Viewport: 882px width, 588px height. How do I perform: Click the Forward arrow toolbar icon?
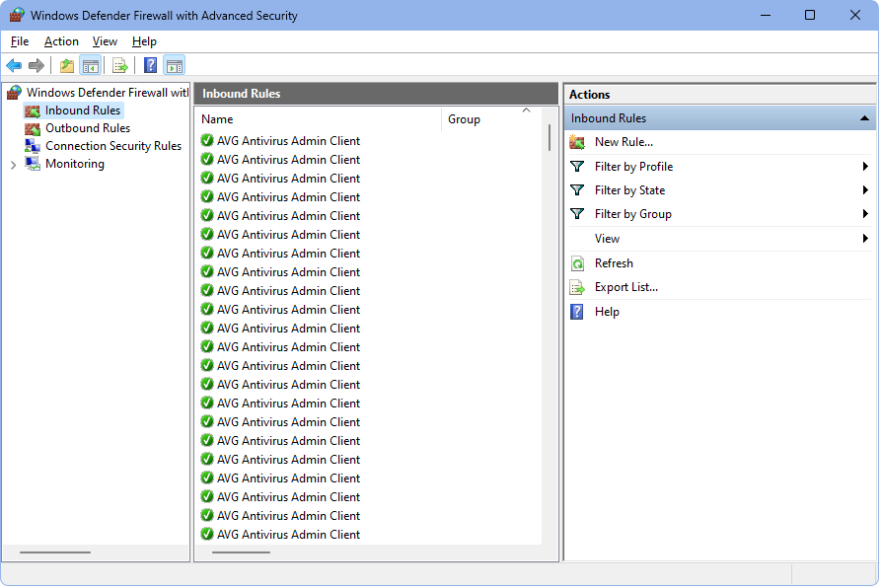37,66
